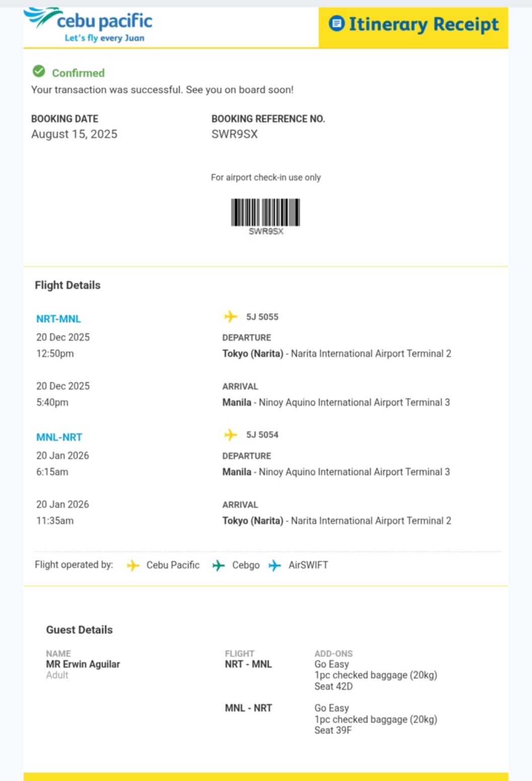
Task: Click the blue AirSWIFT operator plane icon
Action: (x=275, y=565)
